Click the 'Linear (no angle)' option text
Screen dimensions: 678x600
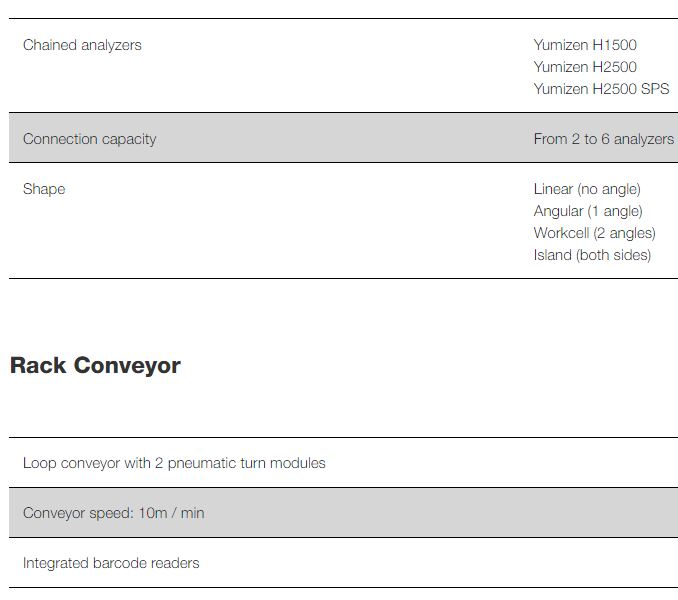tap(587, 189)
